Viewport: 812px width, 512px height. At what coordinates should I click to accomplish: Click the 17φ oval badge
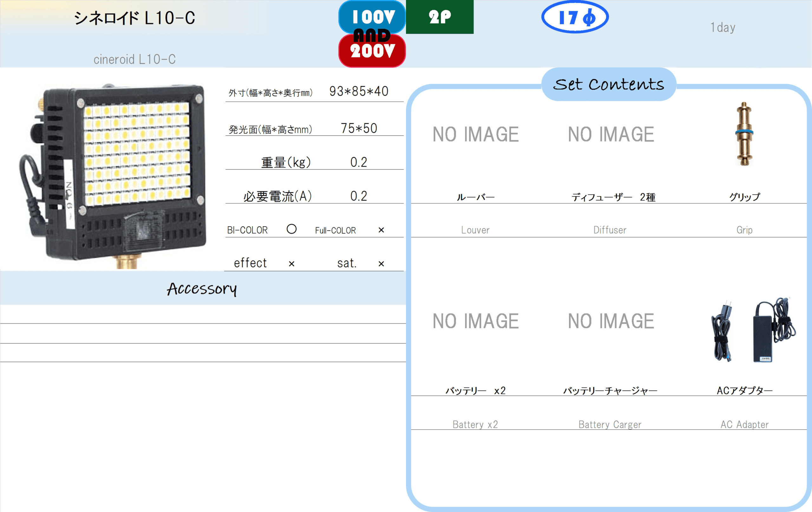tap(575, 17)
